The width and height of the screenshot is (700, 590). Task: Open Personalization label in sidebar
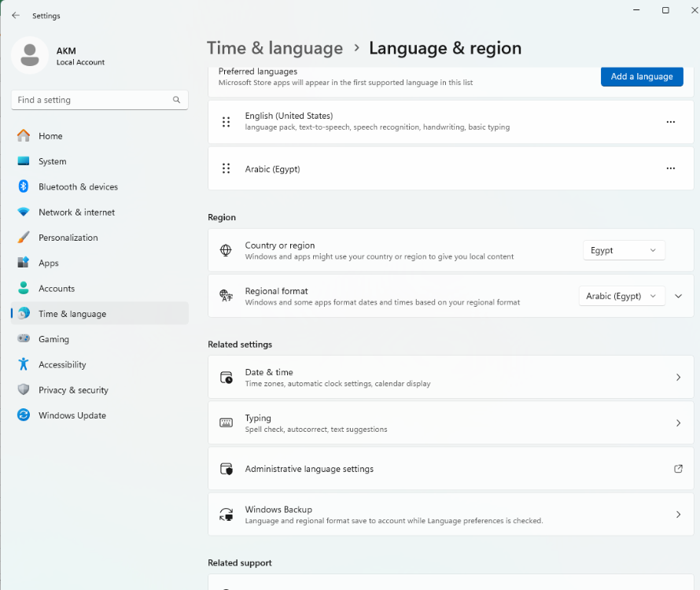[68, 238]
